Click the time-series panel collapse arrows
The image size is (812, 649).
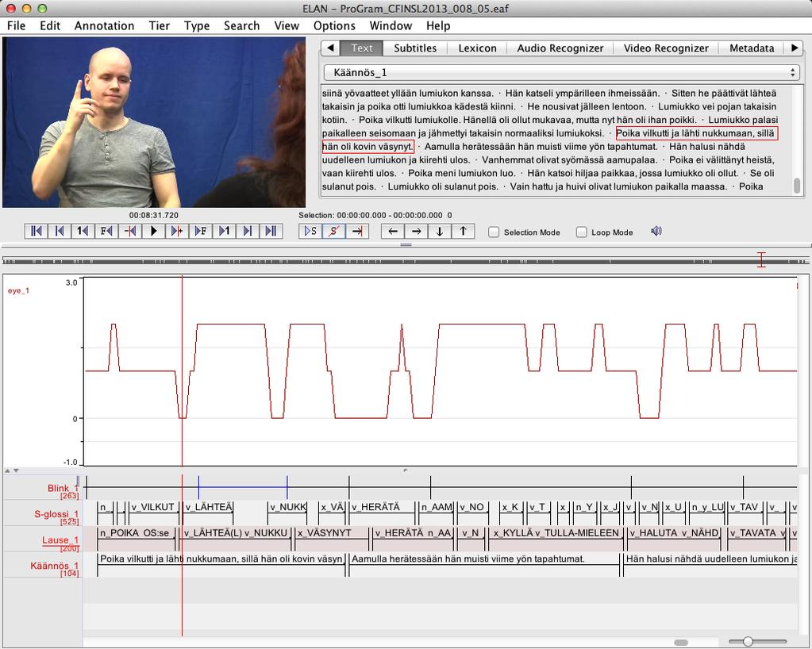(x=12, y=470)
